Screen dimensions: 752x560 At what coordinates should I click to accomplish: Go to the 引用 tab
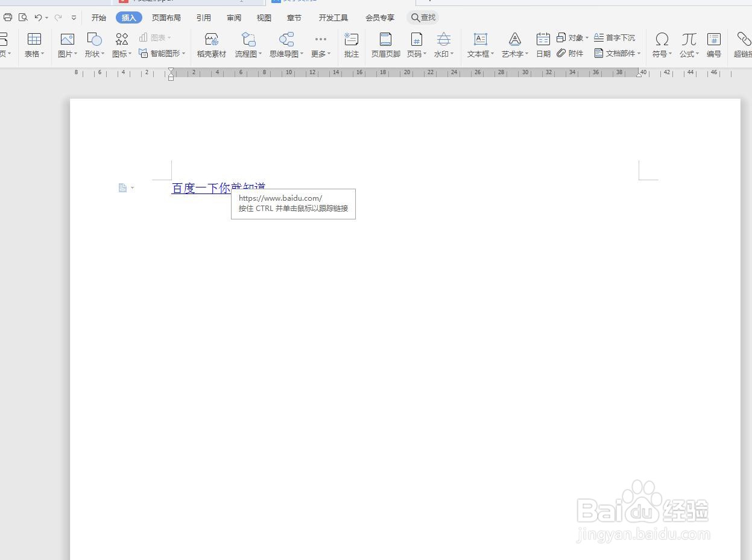click(x=204, y=17)
